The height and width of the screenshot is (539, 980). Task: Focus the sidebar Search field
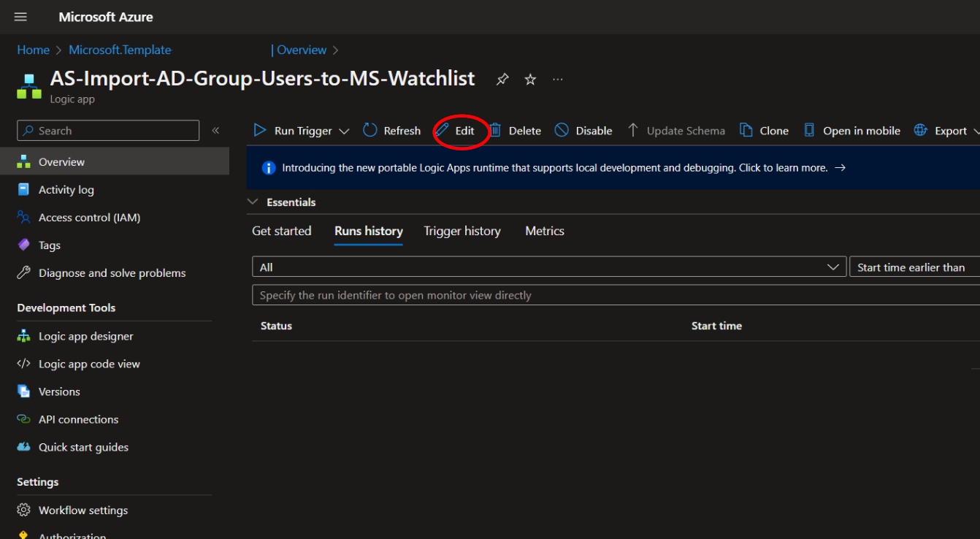(108, 131)
